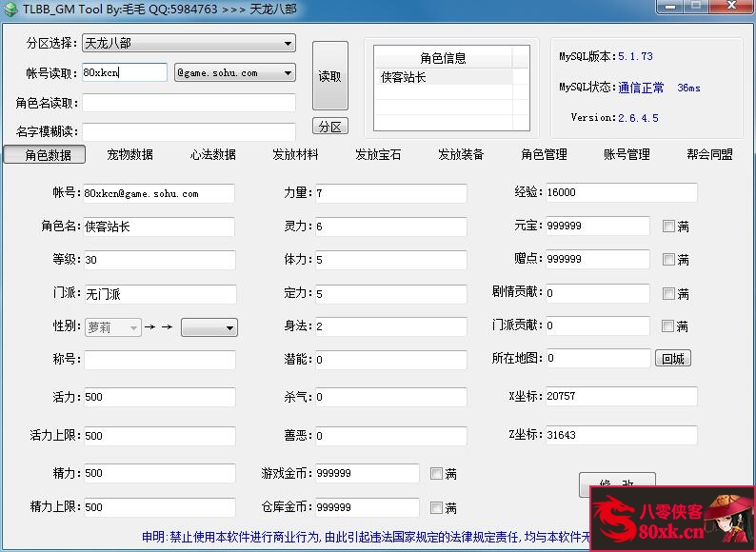
Task: Click the 门派贡献 field
Action: (598, 325)
